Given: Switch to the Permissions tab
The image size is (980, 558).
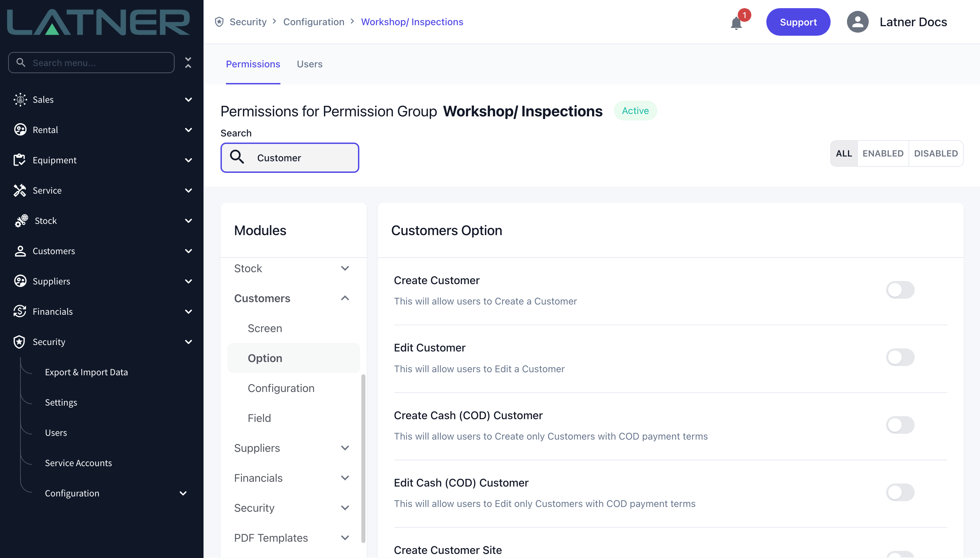Looking at the screenshot, I should [253, 64].
